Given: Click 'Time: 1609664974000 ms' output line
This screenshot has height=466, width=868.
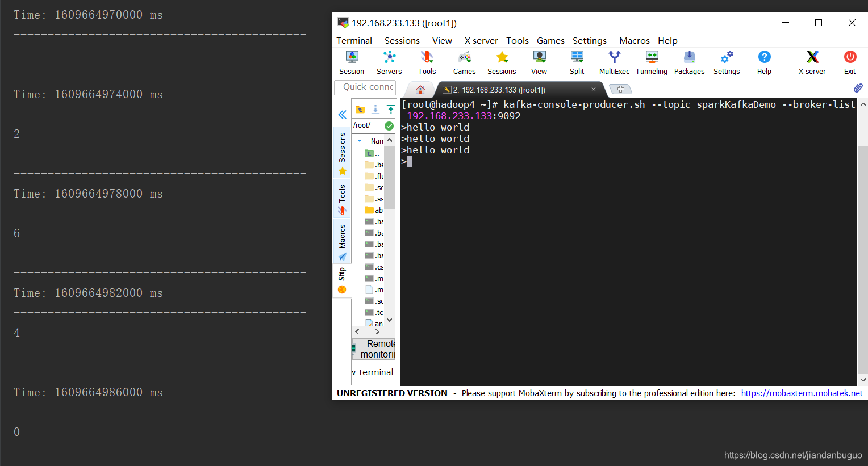Looking at the screenshot, I should pyautogui.click(x=88, y=94).
